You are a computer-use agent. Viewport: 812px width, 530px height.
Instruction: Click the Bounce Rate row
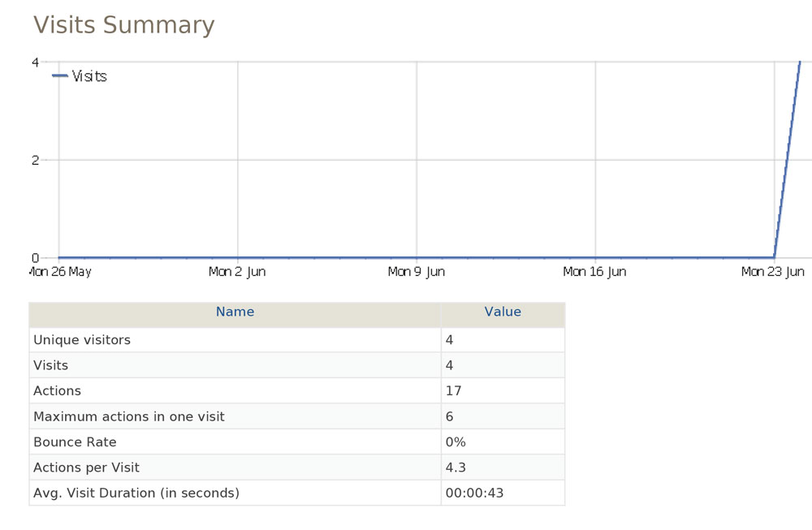pos(296,442)
